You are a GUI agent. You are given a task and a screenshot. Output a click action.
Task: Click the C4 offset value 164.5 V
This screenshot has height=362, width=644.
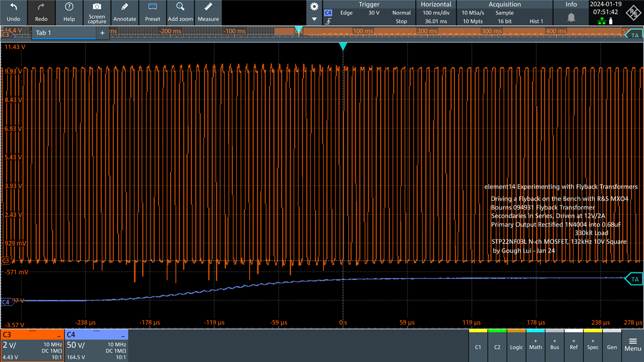click(76, 357)
